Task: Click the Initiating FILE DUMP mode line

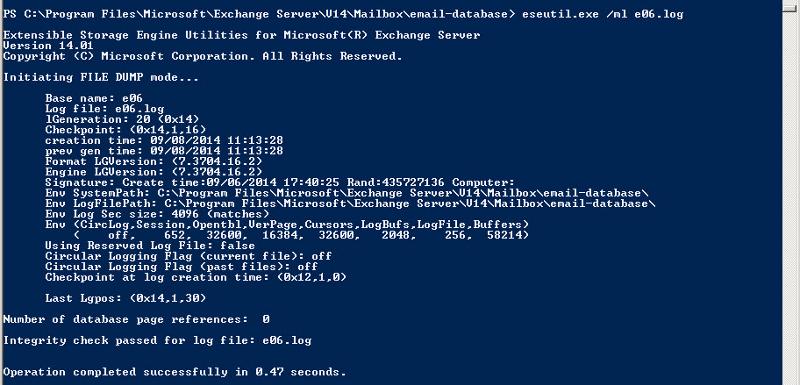Action: click(x=101, y=78)
